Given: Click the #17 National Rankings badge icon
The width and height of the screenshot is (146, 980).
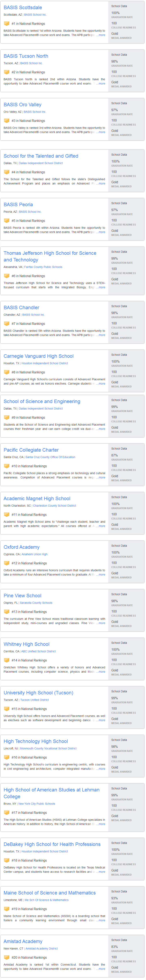Looking at the screenshot, I should [x=6, y=812].
